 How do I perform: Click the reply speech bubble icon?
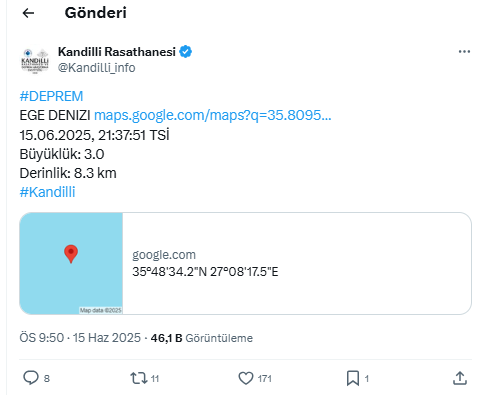pos(31,378)
